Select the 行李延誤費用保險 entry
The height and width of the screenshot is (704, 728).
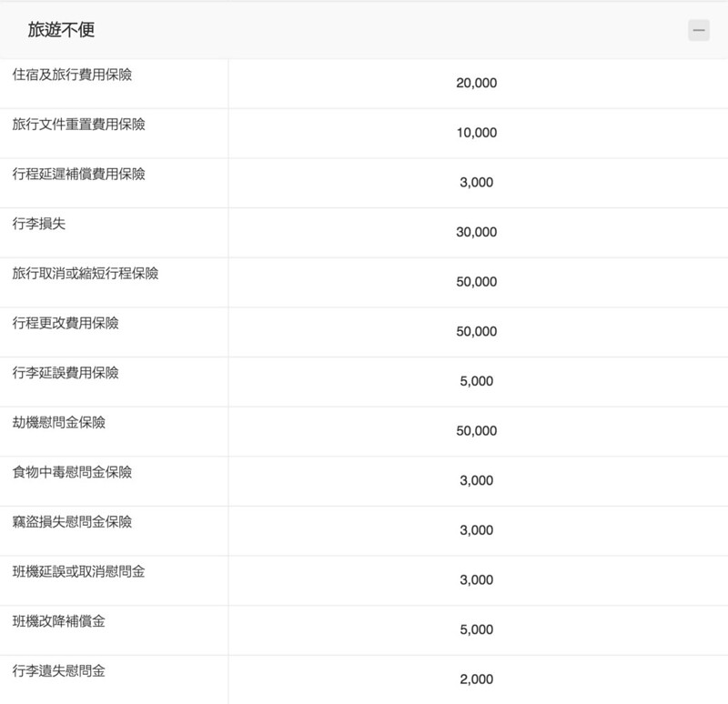[66, 373]
